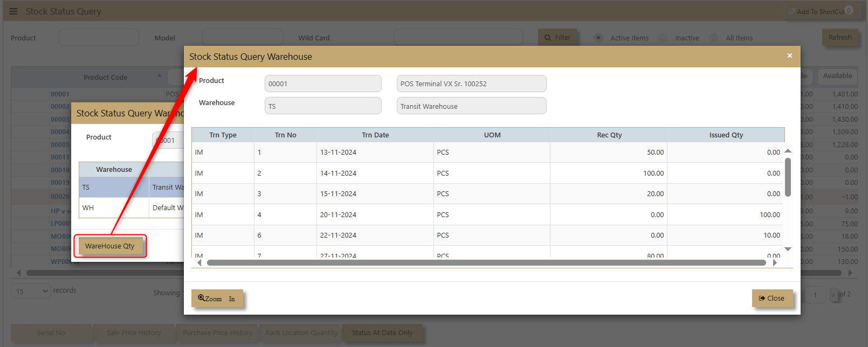
Task: Click the Warehouse column header in background dialog
Action: 114,169
